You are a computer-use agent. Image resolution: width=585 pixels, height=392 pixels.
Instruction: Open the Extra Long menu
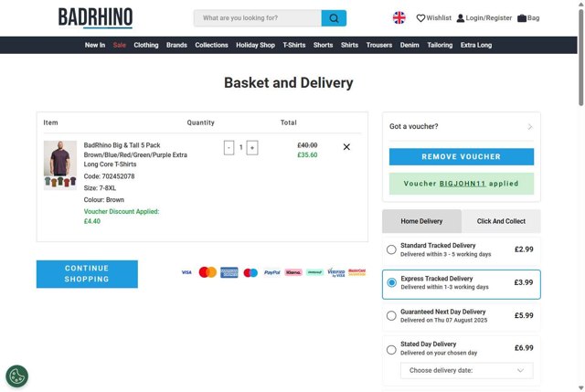(476, 45)
